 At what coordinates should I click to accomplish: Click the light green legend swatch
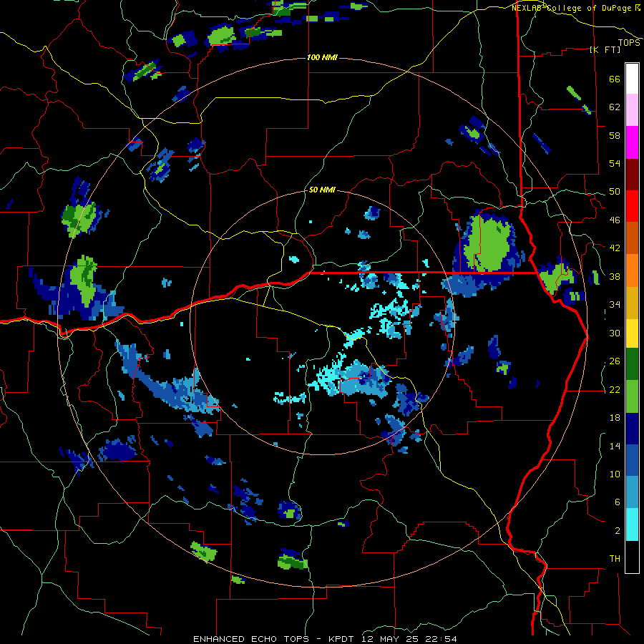tap(632, 396)
